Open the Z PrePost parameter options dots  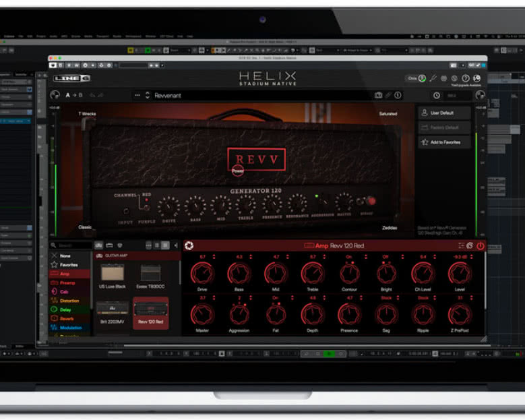[472, 298]
